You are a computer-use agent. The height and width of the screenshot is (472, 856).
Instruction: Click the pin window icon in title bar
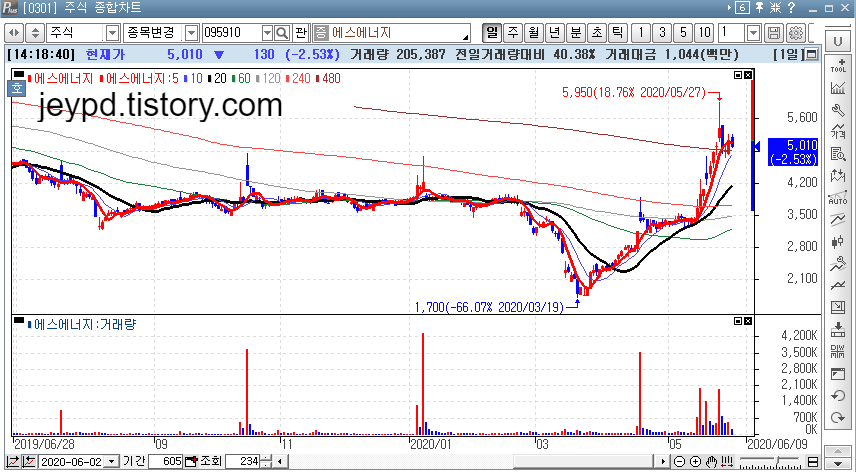[759, 8]
